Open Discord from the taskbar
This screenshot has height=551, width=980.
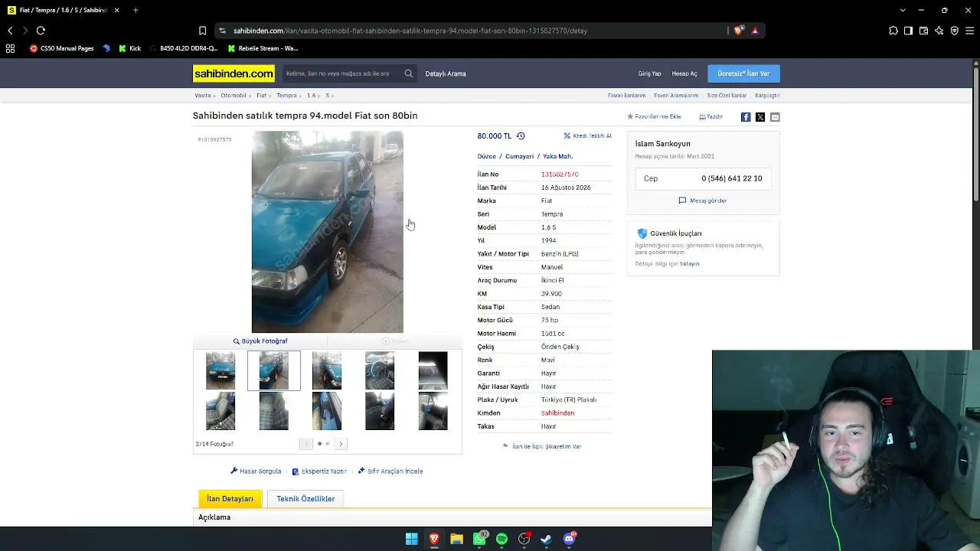point(570,539)
